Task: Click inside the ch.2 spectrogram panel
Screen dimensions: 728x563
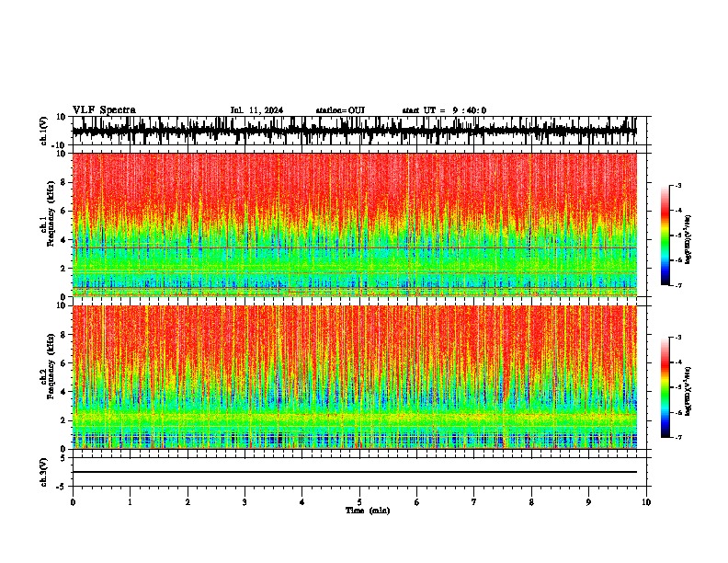Action: tap(354, 377)
